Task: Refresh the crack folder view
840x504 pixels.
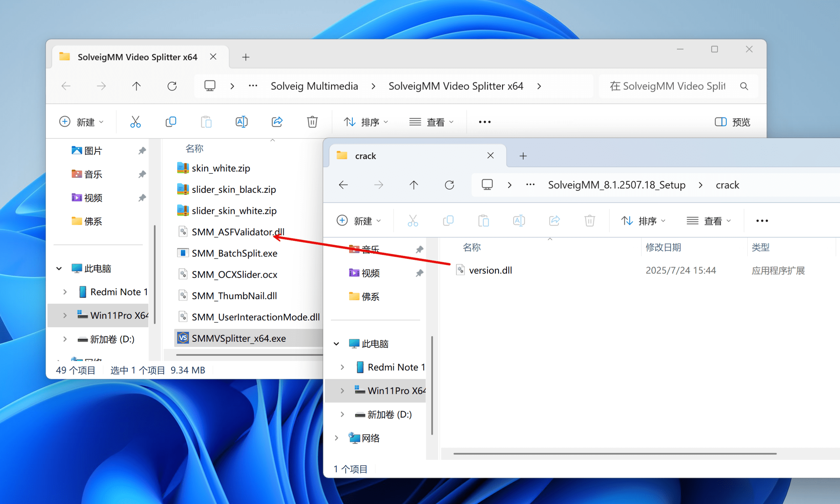Action: click(449, 185)
